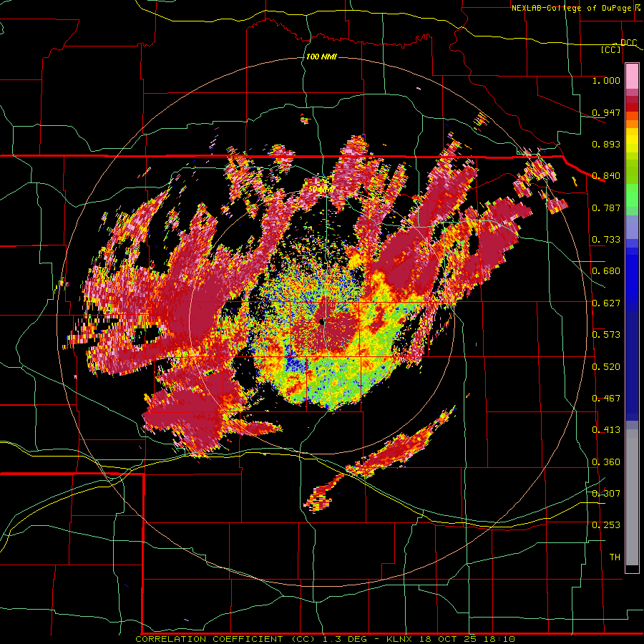Click the NEXLAB-College of DuPage title text

(571, 8)
